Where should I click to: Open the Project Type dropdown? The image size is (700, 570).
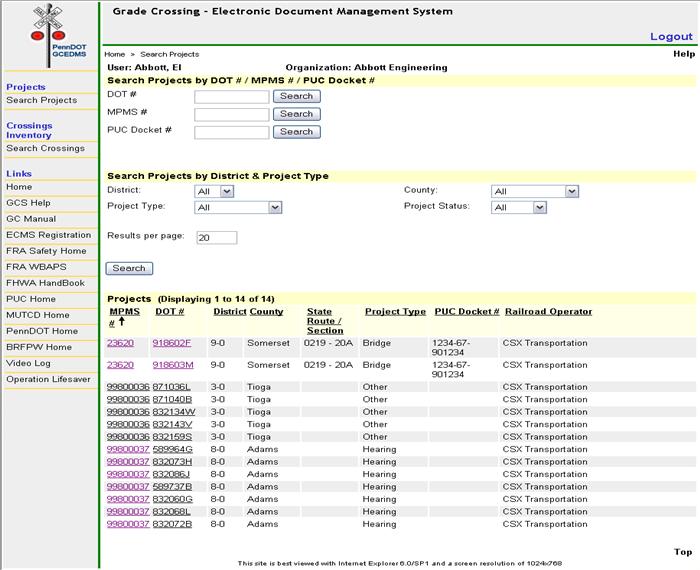click(x=239, y=207)
